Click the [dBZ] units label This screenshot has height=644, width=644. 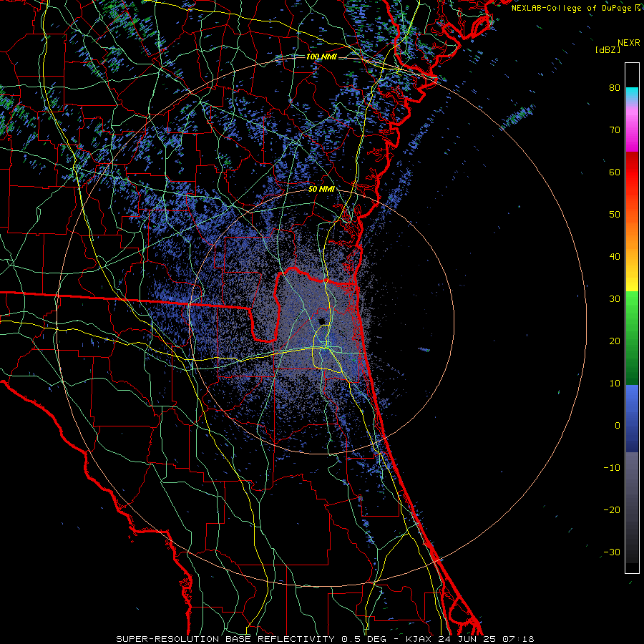(608, 50)
